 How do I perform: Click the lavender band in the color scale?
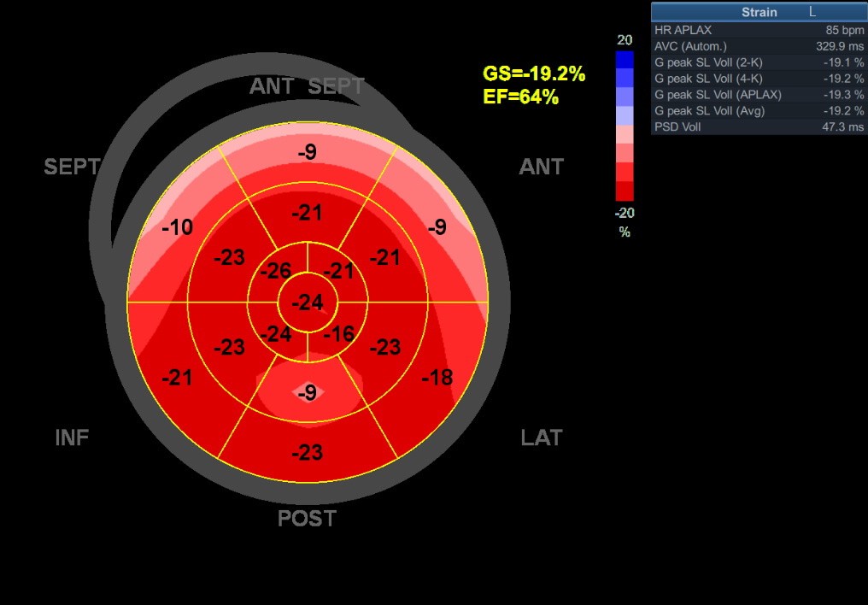(x=625, y=115)
